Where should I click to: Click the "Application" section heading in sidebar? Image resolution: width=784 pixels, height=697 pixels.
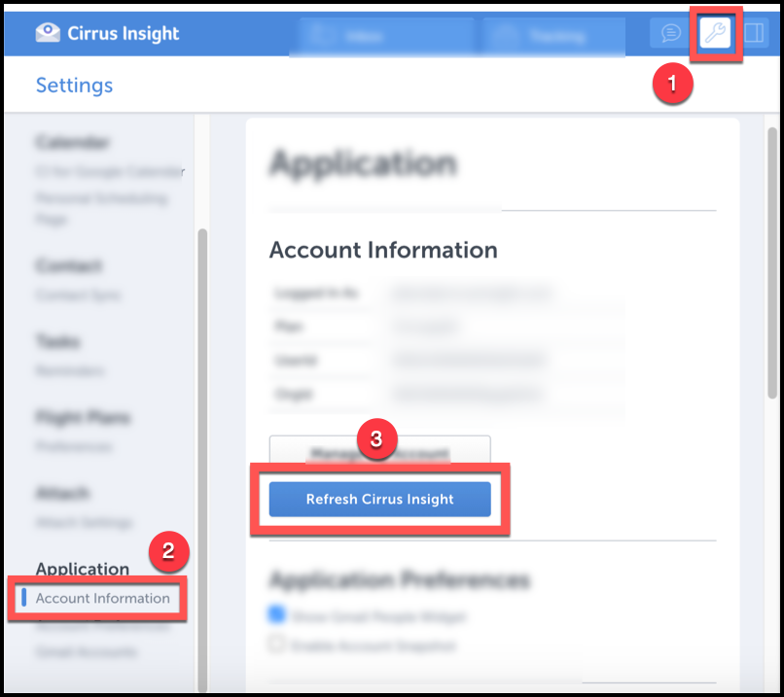[x=83, y=569]
